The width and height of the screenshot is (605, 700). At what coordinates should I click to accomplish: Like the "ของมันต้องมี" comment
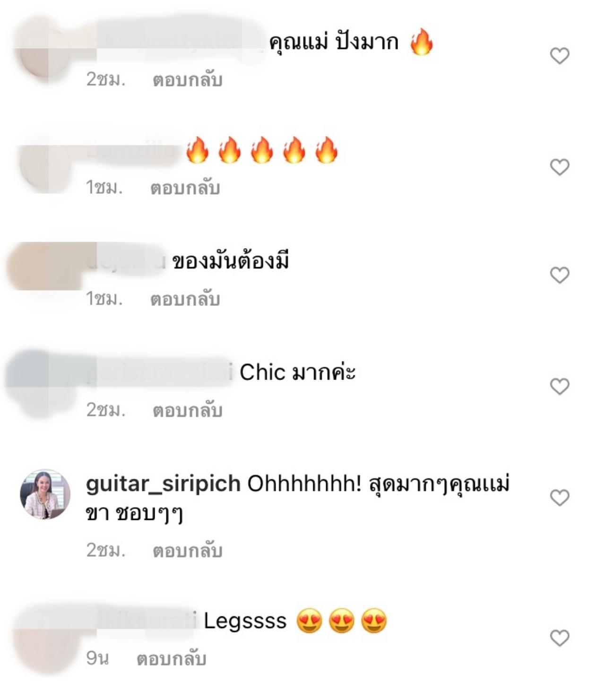[x=560, y=275]
